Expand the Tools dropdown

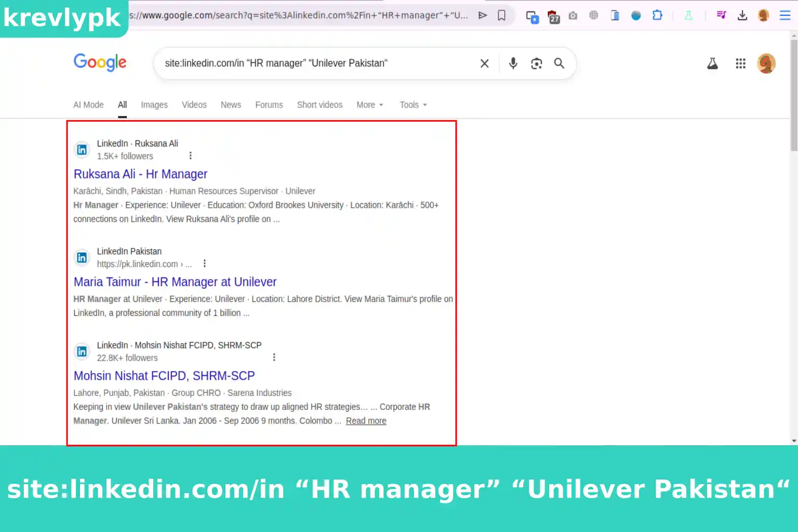pos(413,105)
